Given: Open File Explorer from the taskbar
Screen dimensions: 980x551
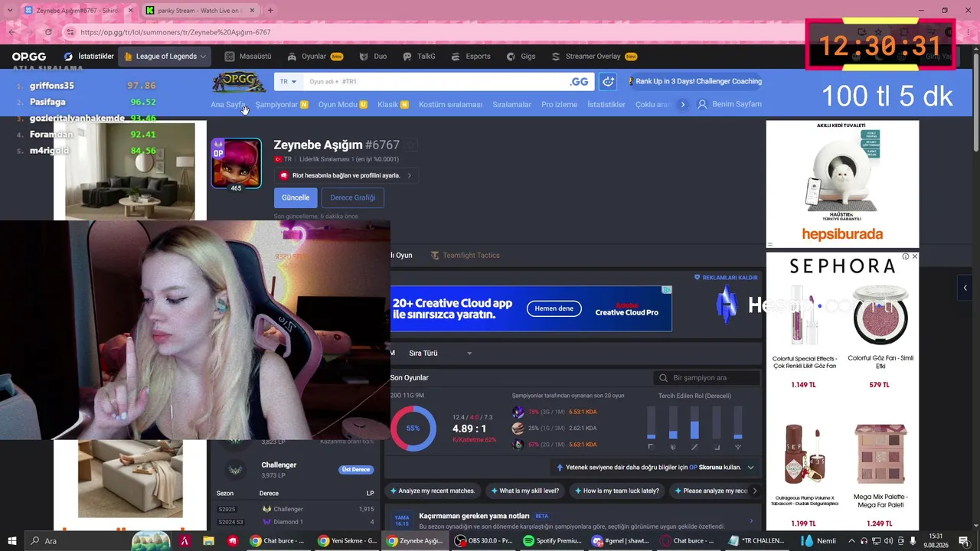Looking at the screenshot, I should click(x=208, y=541).
